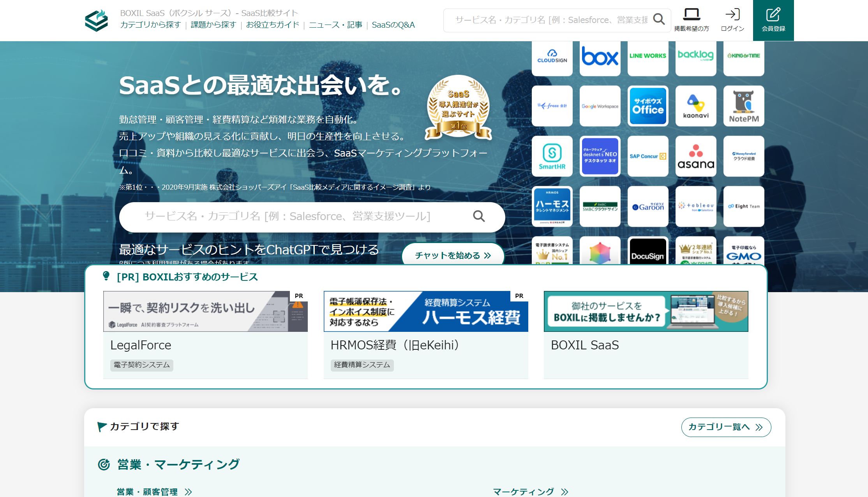The width and height of the screenshot is (868, 497).
Task: Click the LegalForce service title
Action: pos(141,345)
